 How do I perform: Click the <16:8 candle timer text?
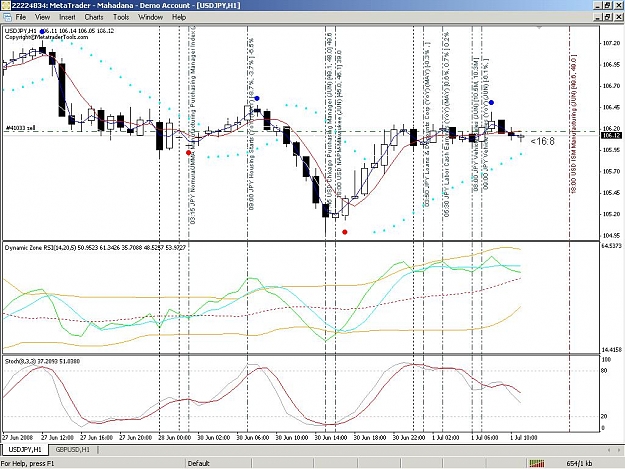click(542, 141)
